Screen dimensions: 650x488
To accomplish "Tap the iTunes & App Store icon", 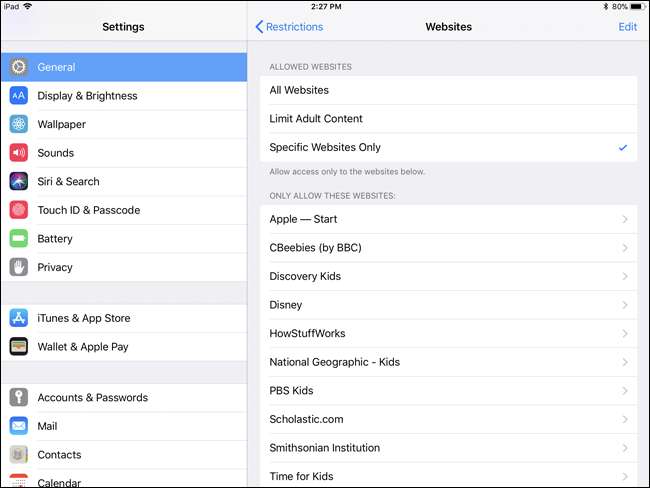I will pos(19,318).
